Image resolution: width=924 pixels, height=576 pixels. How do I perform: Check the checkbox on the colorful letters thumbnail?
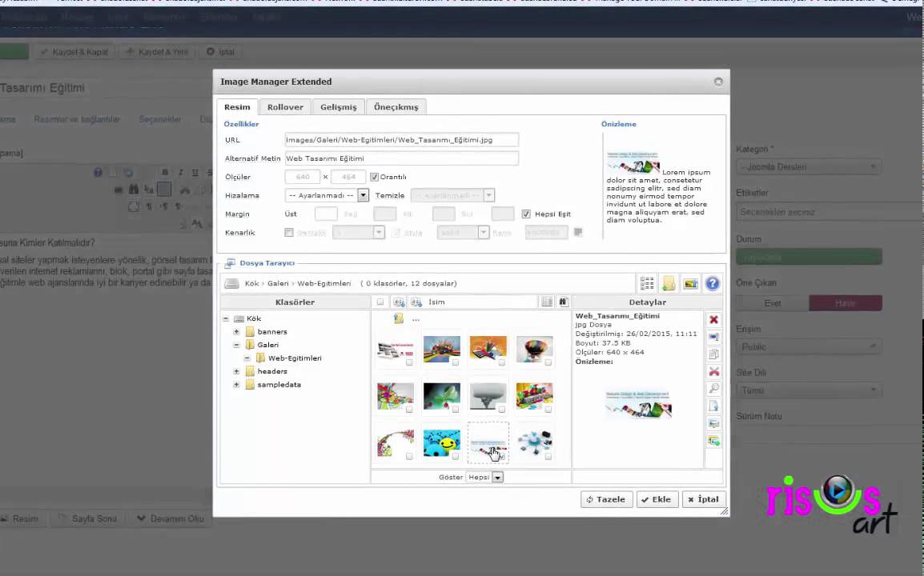(x=548, y=410)
